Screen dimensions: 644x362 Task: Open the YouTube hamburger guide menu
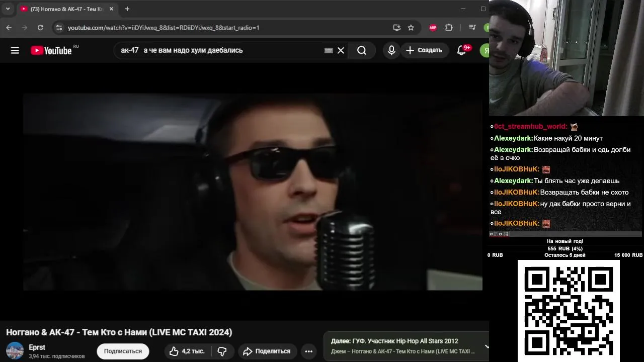point(15,50)
